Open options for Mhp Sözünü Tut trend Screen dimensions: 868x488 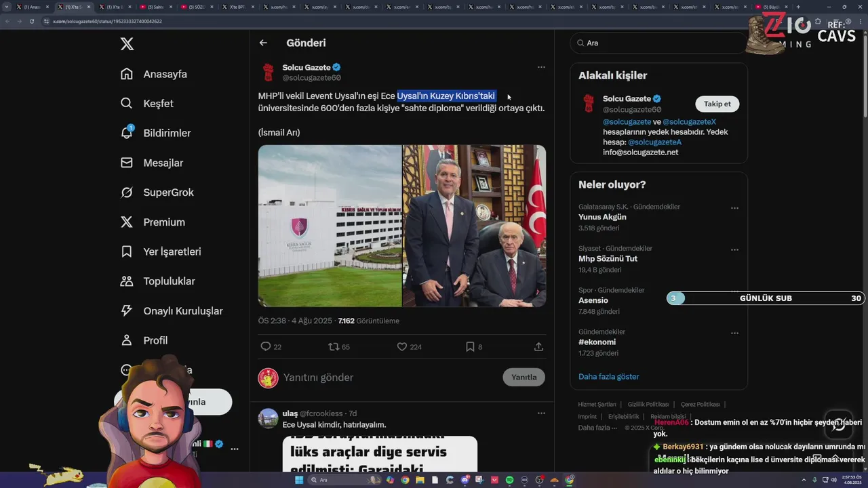[x=734, y=250]
